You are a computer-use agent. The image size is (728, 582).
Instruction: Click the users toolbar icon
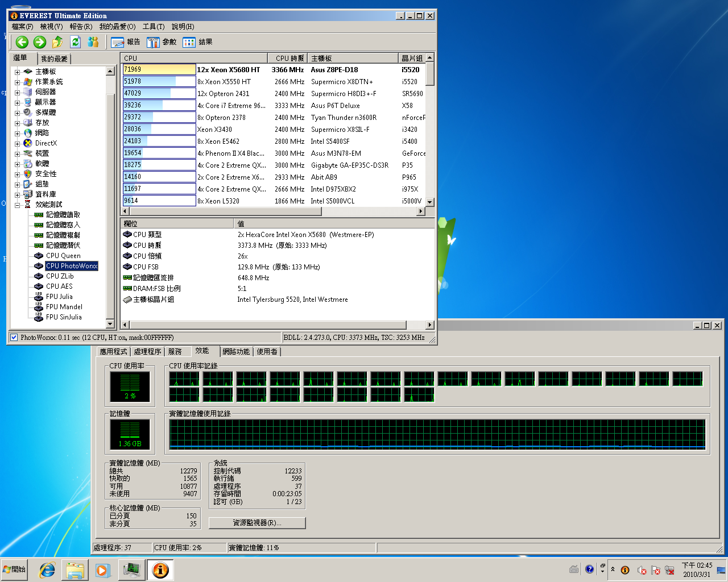[93, 41]
